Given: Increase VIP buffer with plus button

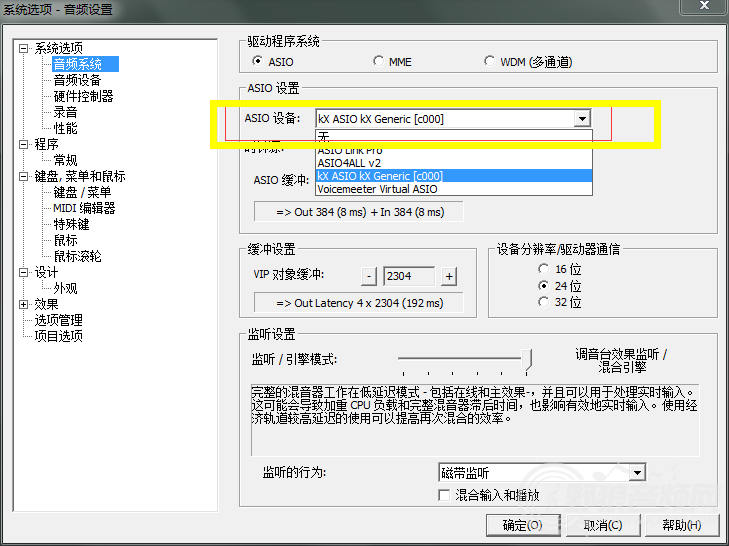Looking at the screenshot, I should point(449,276).
